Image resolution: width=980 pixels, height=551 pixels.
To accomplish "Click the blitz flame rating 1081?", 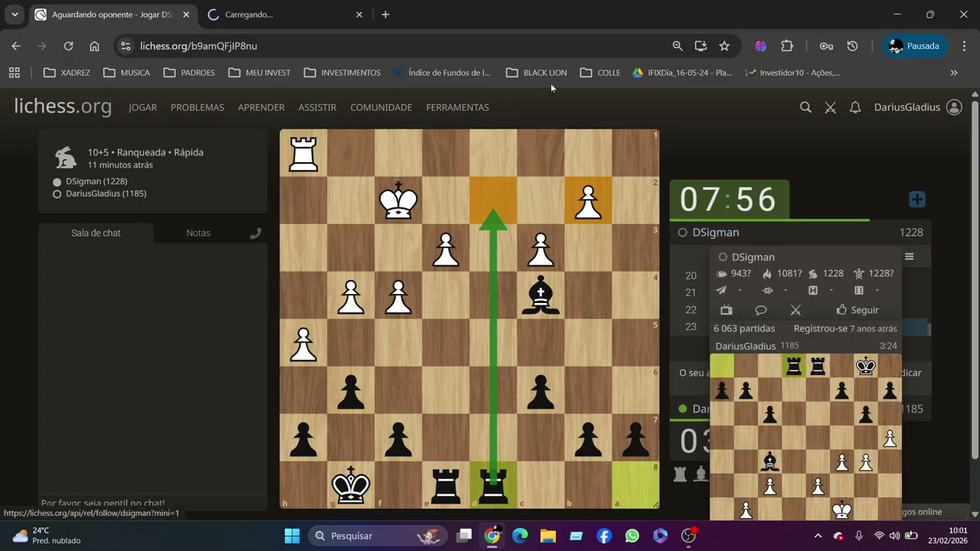I will 782,274.
